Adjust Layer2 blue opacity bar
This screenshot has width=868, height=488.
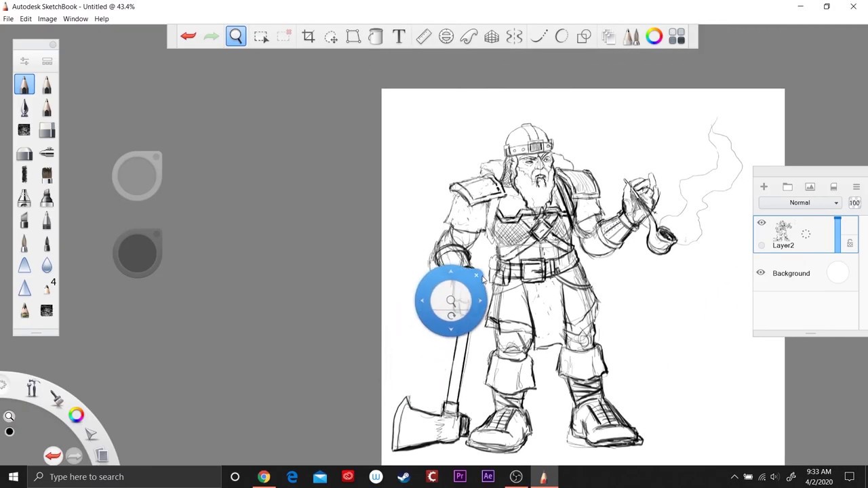837,235
